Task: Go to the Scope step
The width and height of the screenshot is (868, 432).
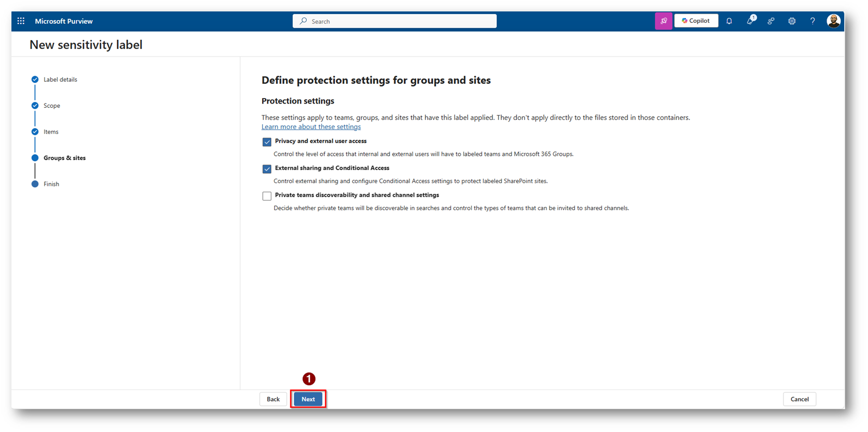Action: point(52,106)
